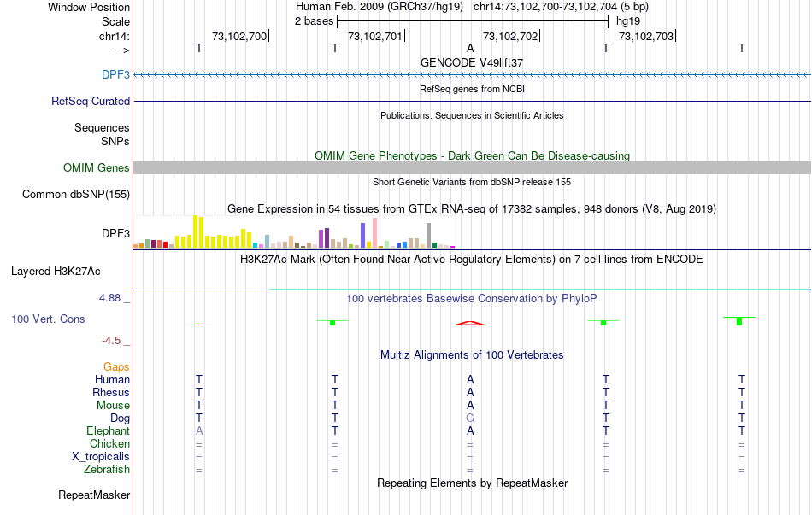Click the base A in the ruler sequence
The width and height of the screenshot is (812, 515).
coord(470,48)
